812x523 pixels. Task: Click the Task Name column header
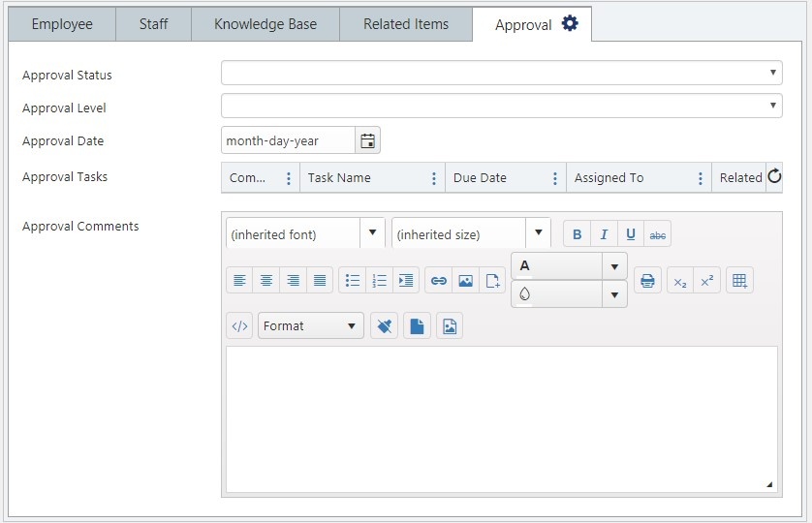point(339,177)
